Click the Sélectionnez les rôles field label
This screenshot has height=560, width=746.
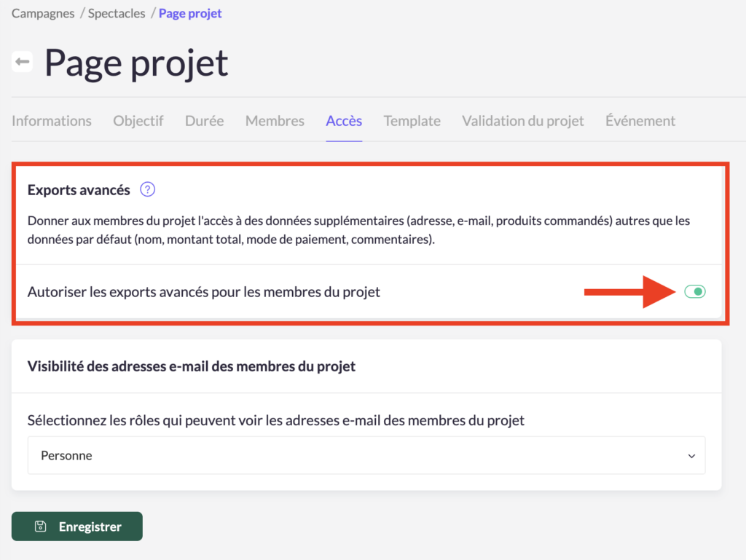click(275, 420)
